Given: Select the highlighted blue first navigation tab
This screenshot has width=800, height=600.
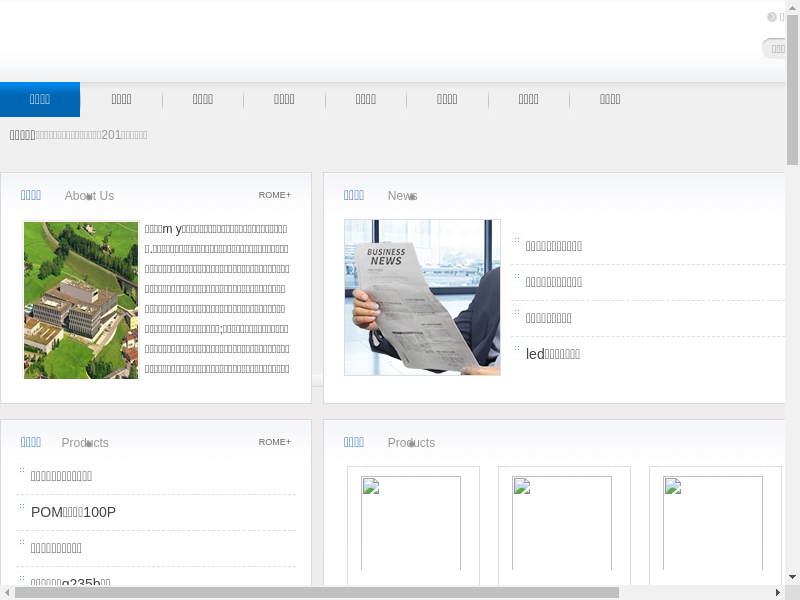Looking at the screenshot, I should [40, 99].
